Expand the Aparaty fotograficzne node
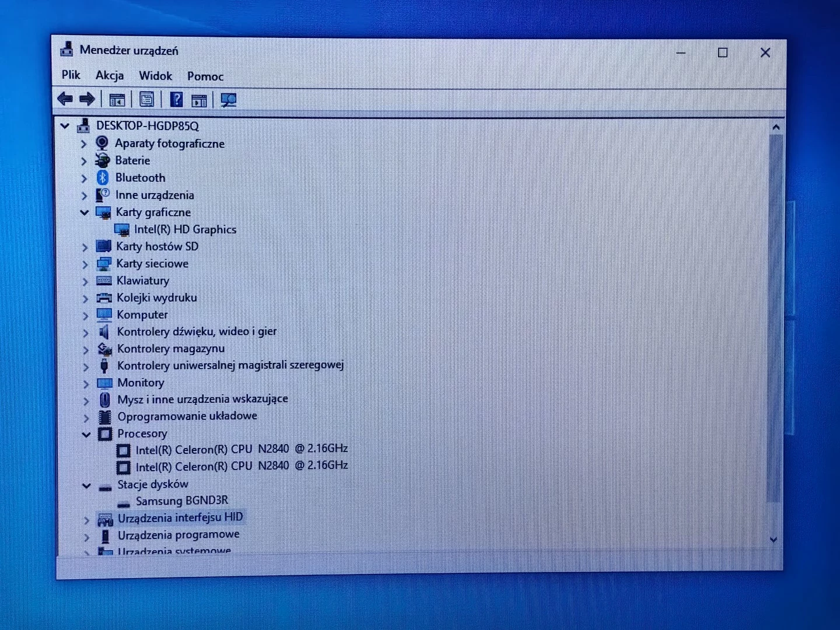The image size is (840, 630). click(x=83, y=143)
